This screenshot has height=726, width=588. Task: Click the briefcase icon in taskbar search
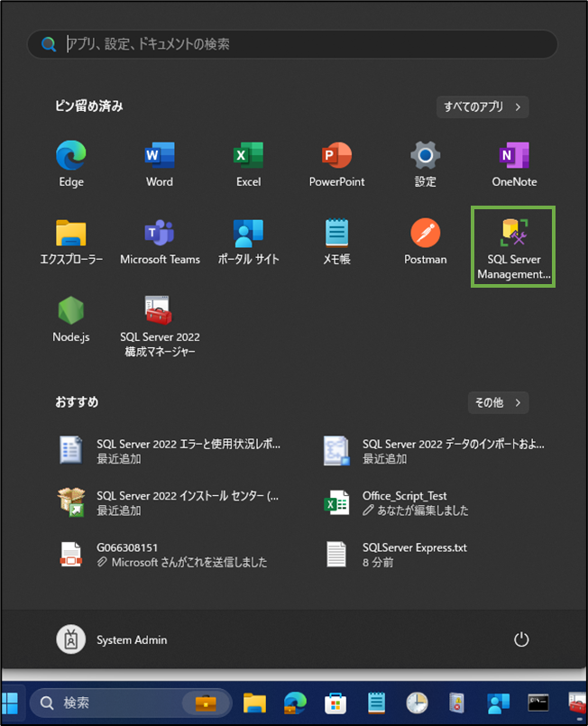tap(206, 703)
